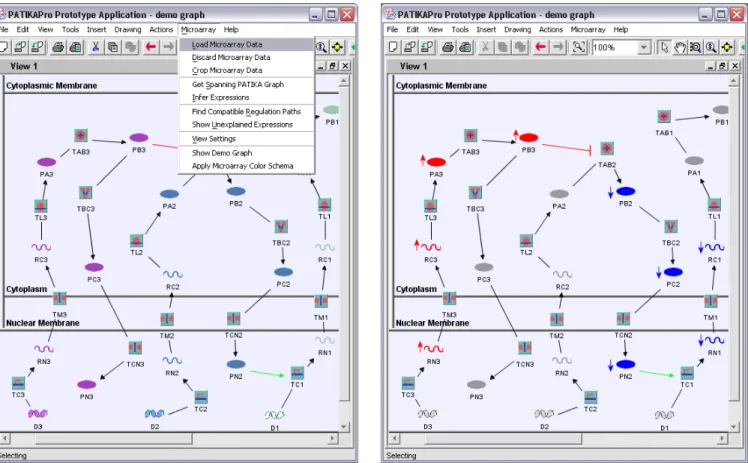Image resolution: width=748 pixels, height=463 pixels.
Task: Open Insert menu in left window
Action: tap(96, 30)
